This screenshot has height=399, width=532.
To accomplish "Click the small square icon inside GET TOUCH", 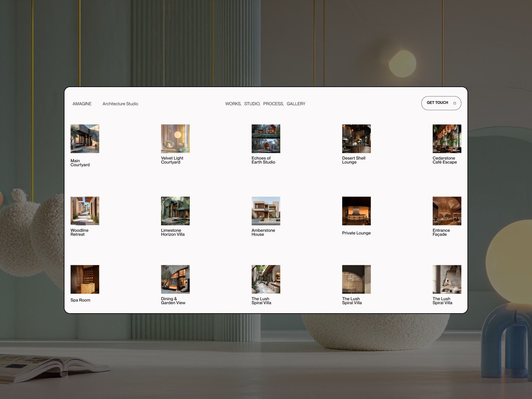I will click(x=454, y=103).
